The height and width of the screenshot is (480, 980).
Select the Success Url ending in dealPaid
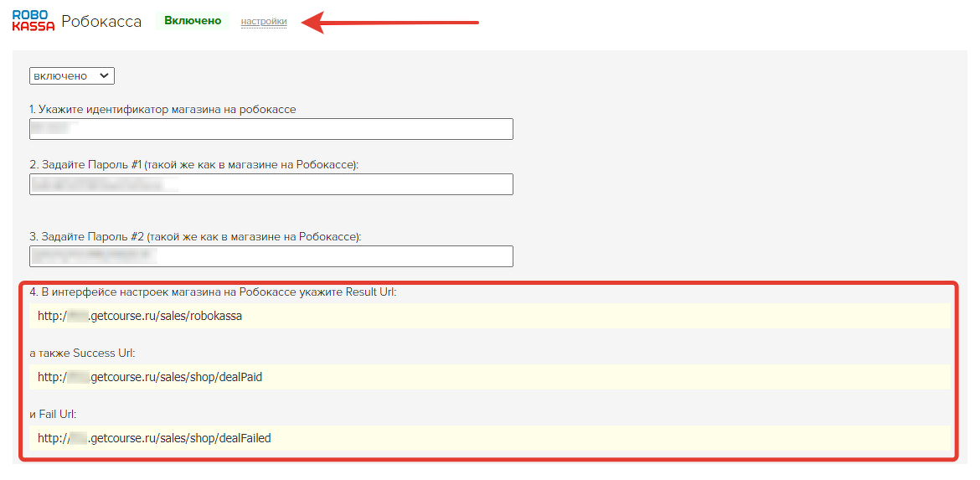pyautogui.click(x=490, y=378)
